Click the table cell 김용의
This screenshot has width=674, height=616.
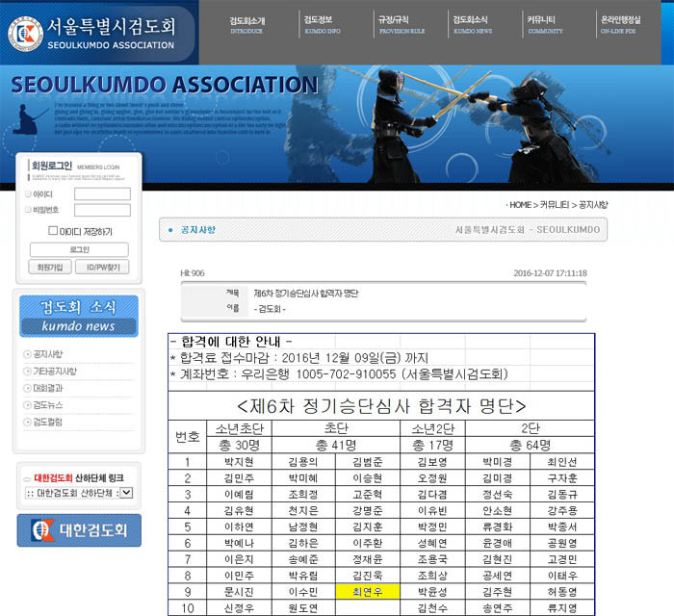303,462
